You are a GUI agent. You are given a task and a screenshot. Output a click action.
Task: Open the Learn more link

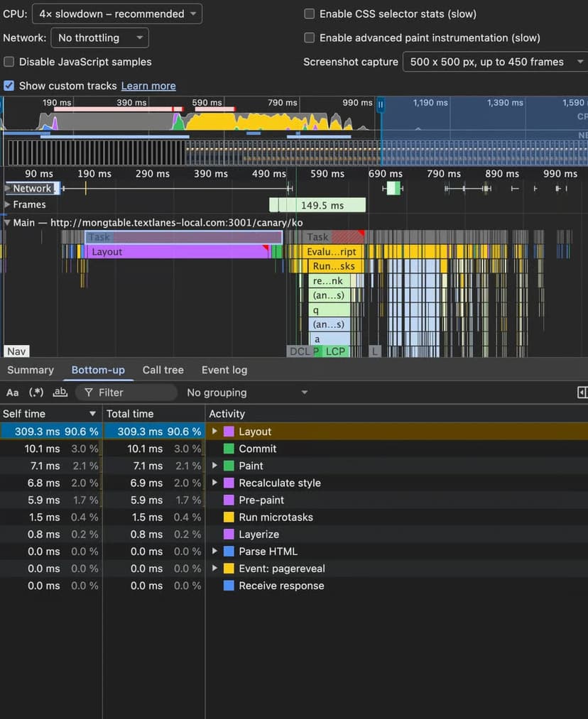(148, 86)
